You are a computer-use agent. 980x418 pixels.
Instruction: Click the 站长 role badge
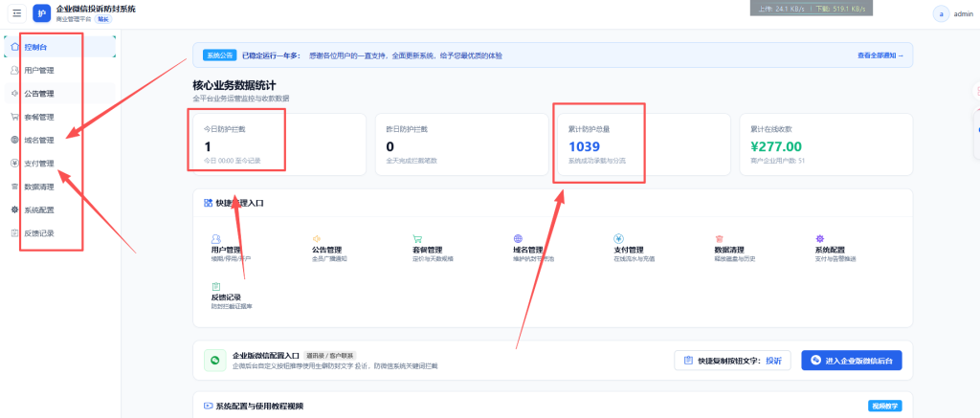(x=103, y=19)
